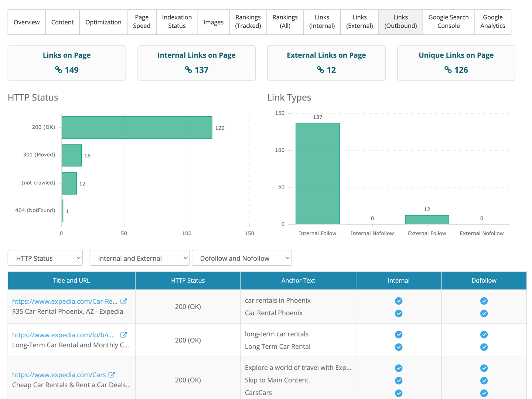
Task: Select the Links (Outbound) tab
Action: 400,22
